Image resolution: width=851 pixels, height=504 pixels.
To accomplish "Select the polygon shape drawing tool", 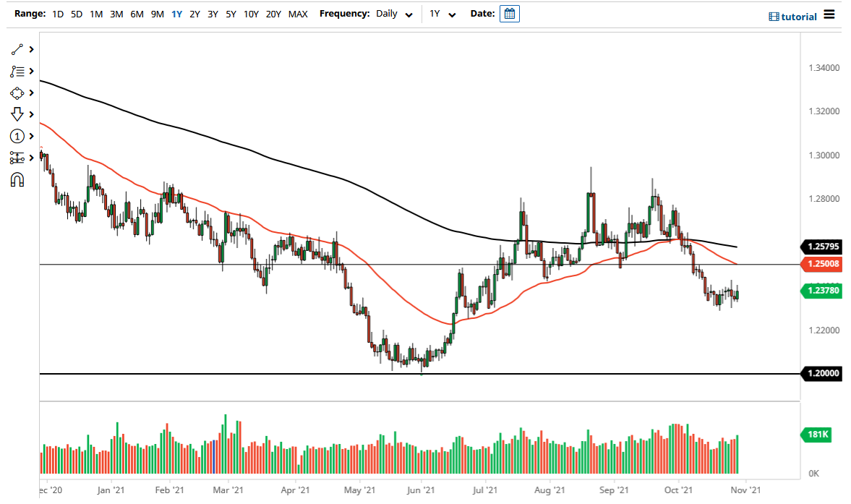I will pyautogui.click(x=16, y=93).
